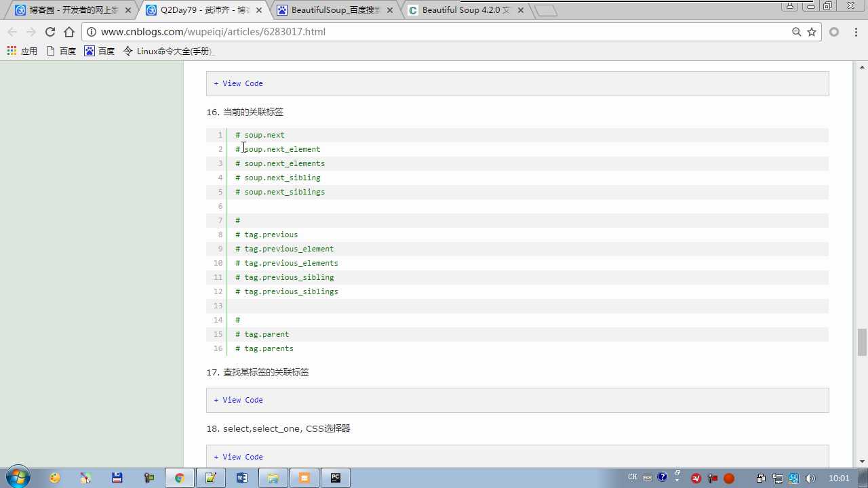Viewport: 868px width, 488px height.
Task: Close the Beautiful Soup 4.2.0 tab
Action: click(520, 10)
